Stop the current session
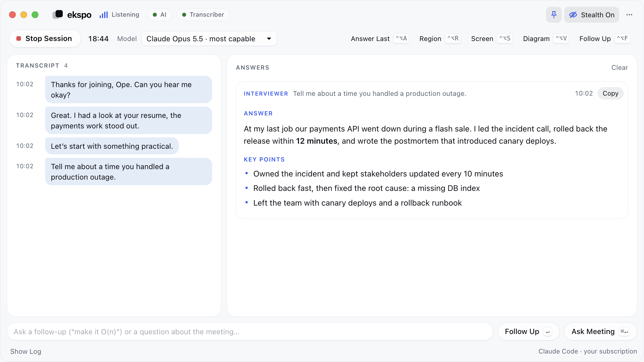644x362 pixels. pyautogui.click(x=45, y=38)
